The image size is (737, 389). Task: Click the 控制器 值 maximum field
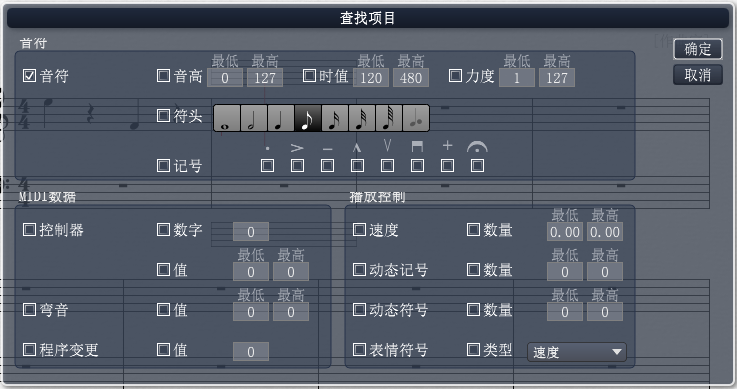(291, 272)
